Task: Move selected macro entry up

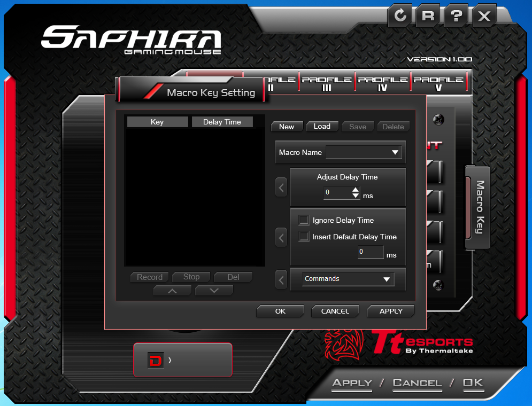Action: (x=172, y=291)
